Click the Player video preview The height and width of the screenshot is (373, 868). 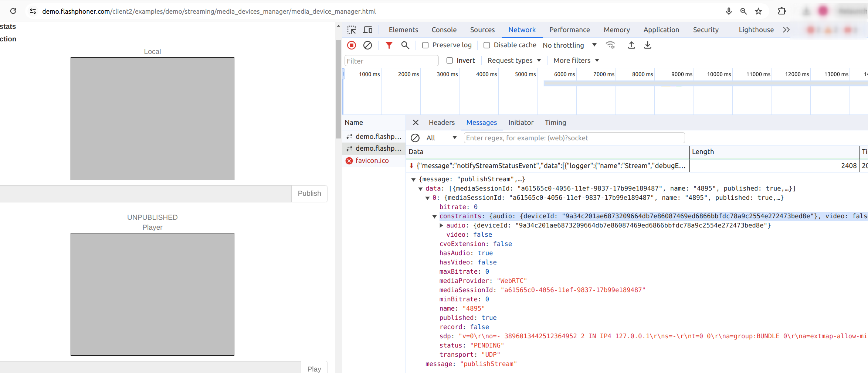152,294
